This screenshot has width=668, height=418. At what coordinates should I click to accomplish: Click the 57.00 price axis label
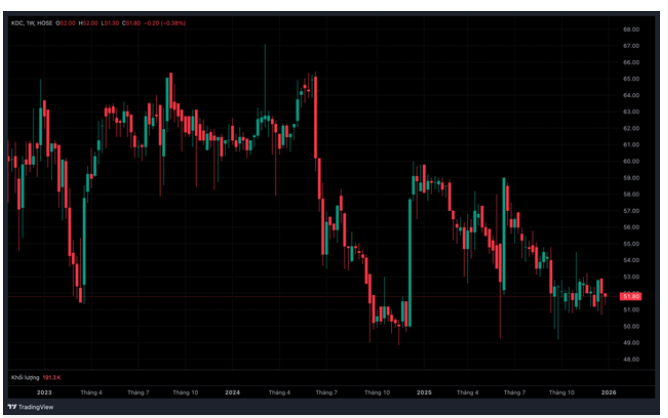coord(631,211)
